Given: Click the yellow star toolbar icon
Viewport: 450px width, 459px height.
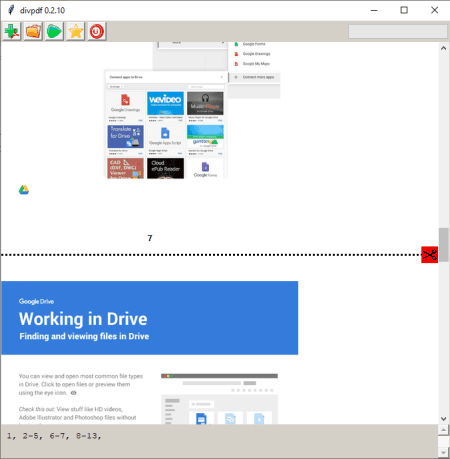Looking at the screenshot, I should (75, 32).
